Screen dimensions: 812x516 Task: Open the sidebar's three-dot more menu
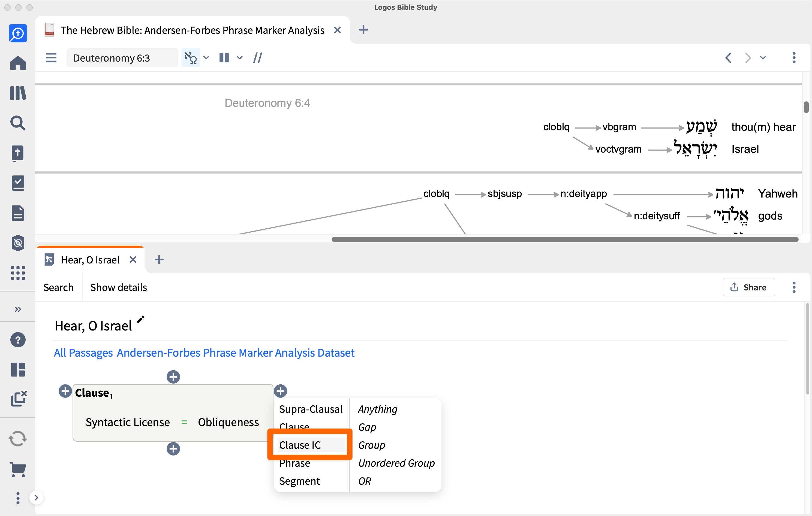coord(18,498)
